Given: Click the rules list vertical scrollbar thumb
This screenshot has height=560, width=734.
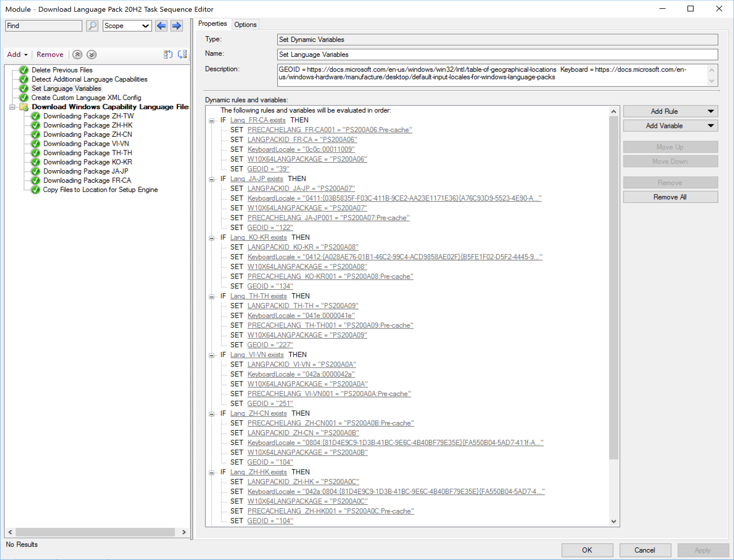Looking at the screenshot, I should pos(613,288).
